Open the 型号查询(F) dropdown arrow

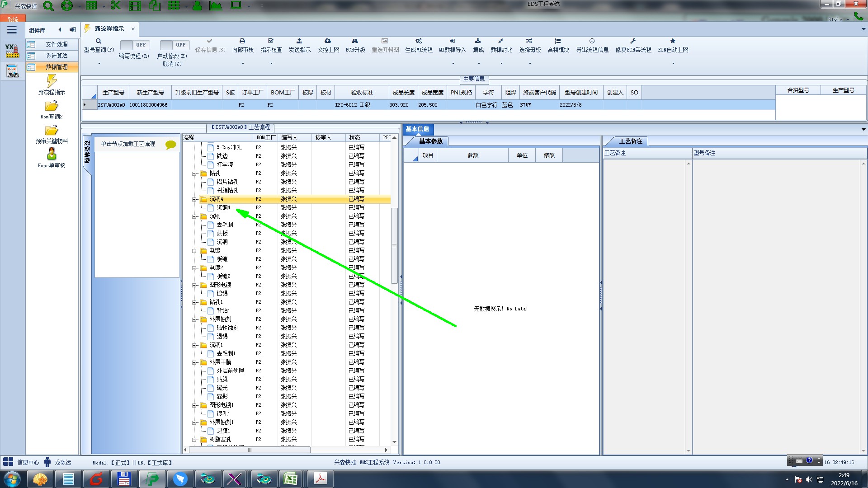(x=99, y=63)
